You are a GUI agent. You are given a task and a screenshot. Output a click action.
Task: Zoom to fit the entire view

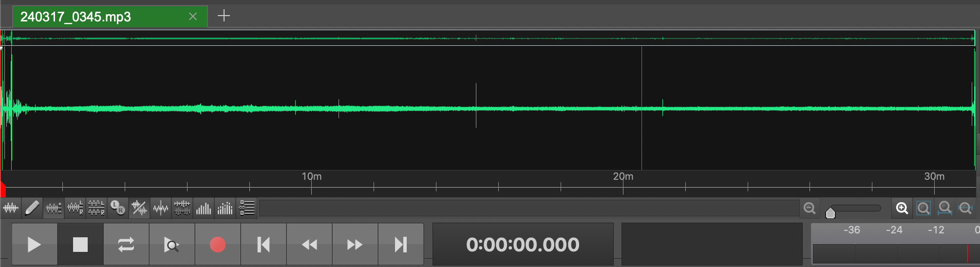coord(923,209)
